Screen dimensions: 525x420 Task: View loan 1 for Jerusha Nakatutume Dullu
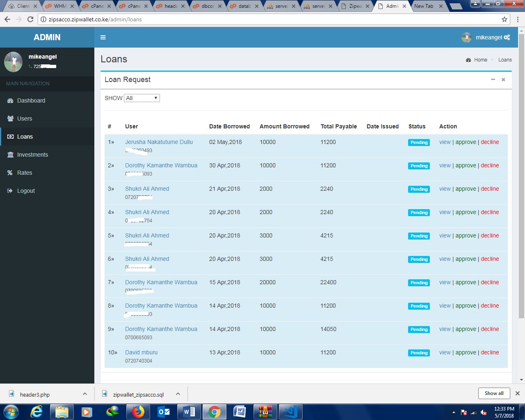point(445,142)
